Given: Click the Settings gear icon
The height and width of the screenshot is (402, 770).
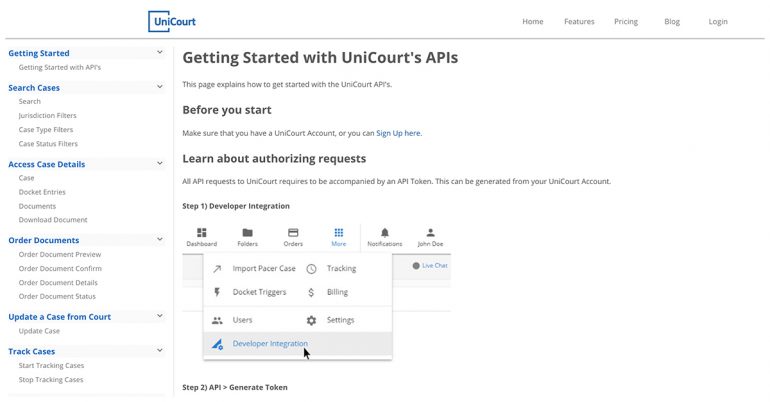Looking at the screenshot, I should coord(311,321).
